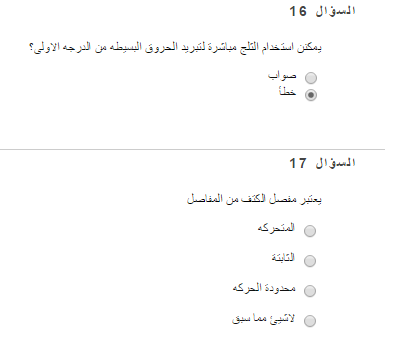
Task: Click the question mark ending question 16
Action: click(31, 47)
